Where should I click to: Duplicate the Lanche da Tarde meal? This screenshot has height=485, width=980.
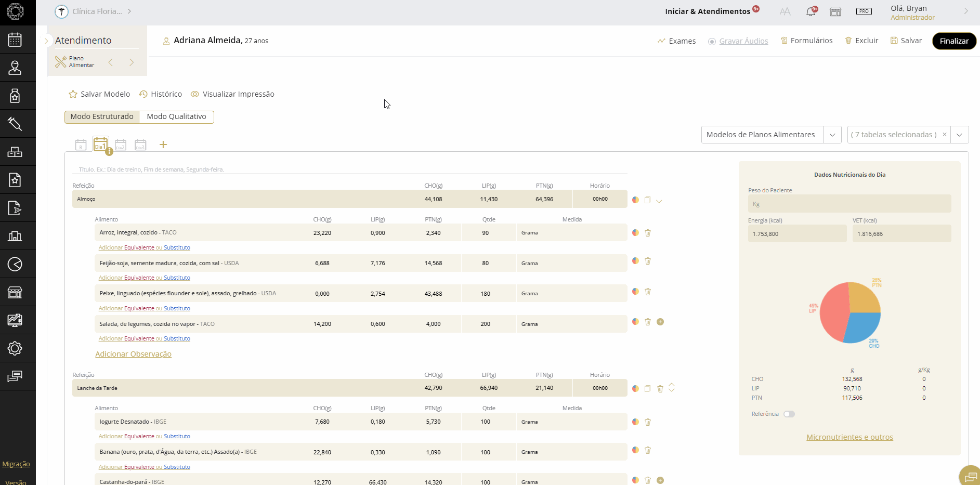pos(647,388)
